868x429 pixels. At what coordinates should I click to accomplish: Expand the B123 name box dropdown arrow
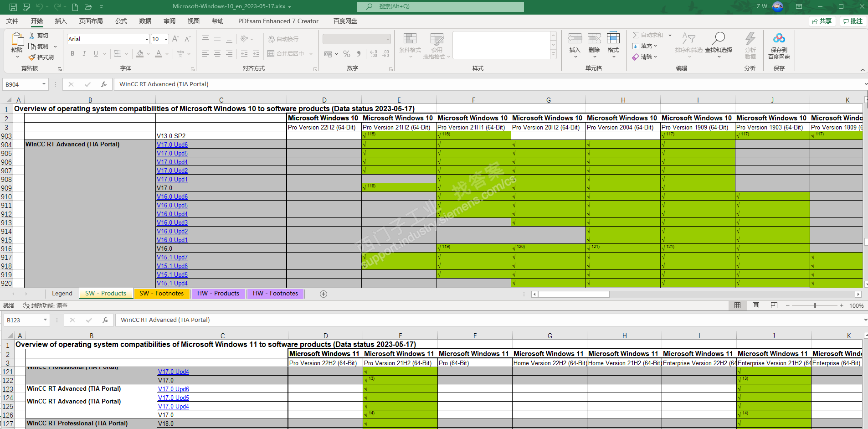click(45, 320)
